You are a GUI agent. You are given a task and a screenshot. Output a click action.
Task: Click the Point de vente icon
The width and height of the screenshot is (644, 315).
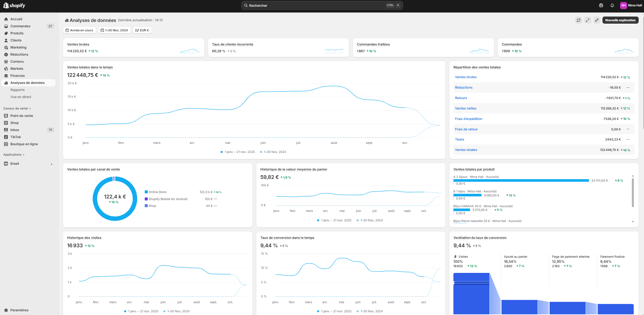point(6,116)
